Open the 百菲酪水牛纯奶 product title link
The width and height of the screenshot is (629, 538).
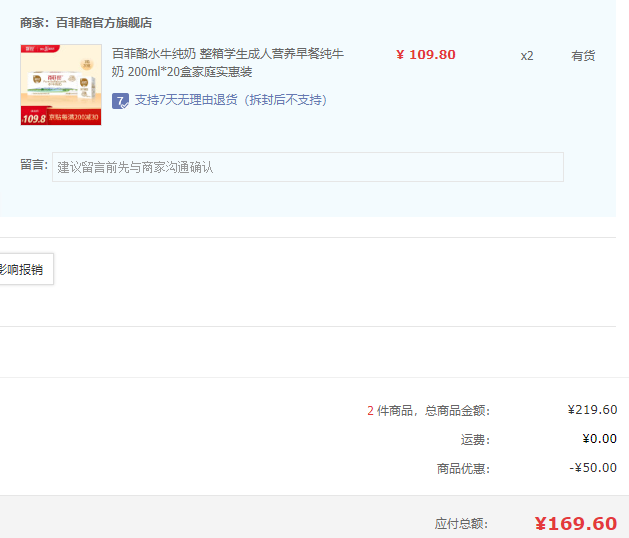[x=227, y=63]
